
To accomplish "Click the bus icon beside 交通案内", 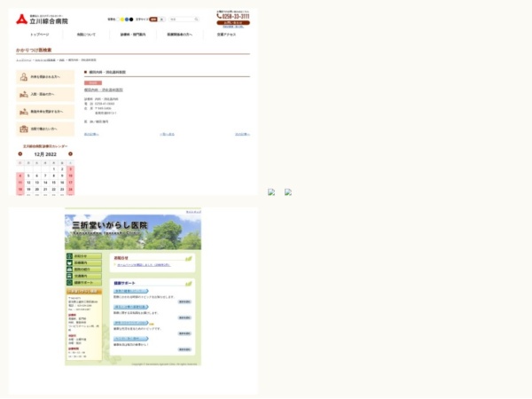I will click(69, 276).
